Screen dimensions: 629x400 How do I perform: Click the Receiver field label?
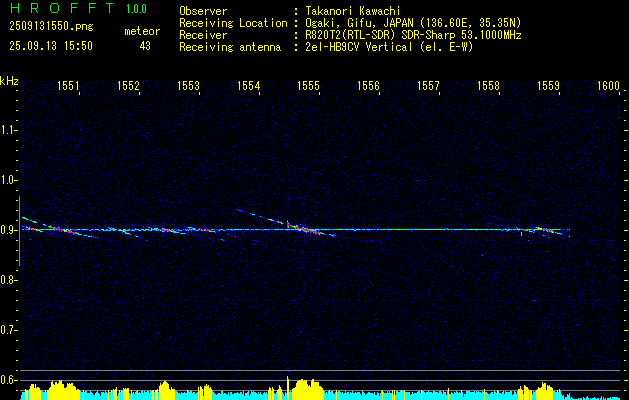click(x=203, y=35)
